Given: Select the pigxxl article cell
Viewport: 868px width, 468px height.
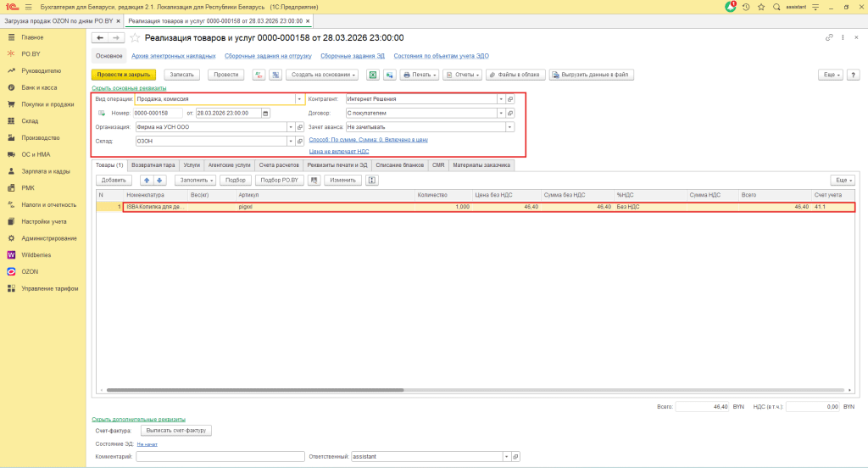Looking at the screenshot, I should click(x=325, y=207).
